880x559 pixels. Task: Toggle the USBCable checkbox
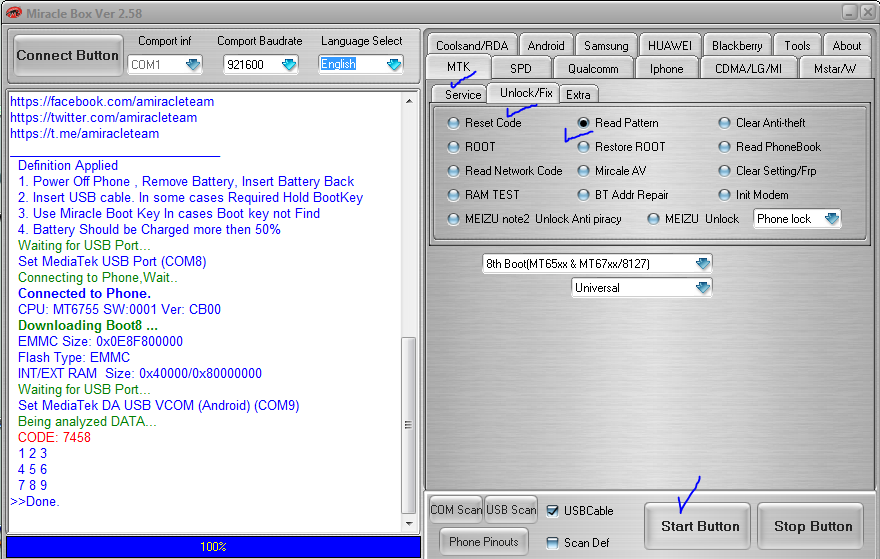pyautogui.click(x=552, y=511)
